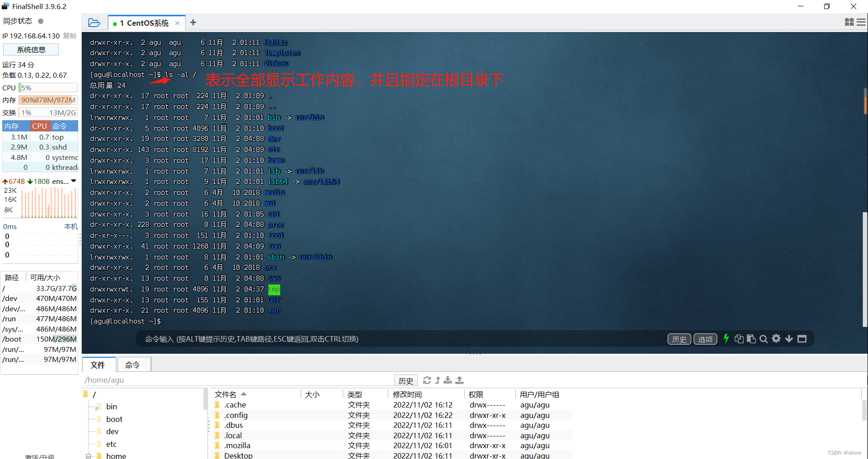This screenshot has width=868, height=459.
Task: Maximize terminal with fullscreen icon
Action: pos(802,339)
